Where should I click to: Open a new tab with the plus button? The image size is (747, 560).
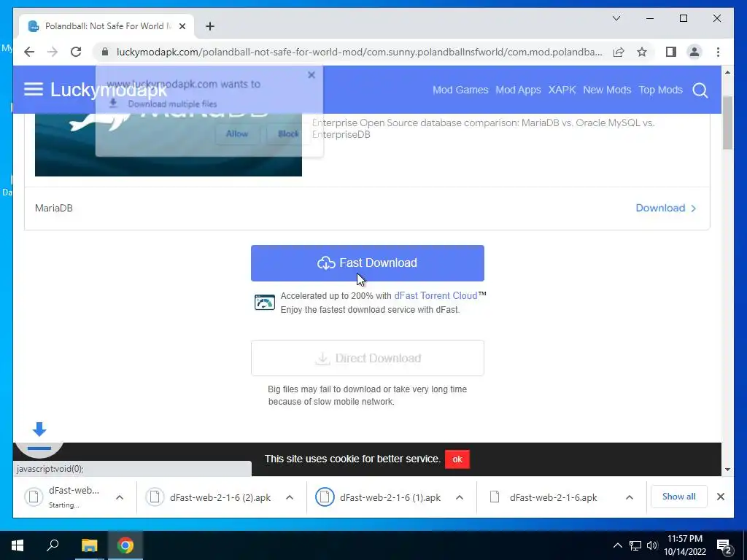(209, 26)
